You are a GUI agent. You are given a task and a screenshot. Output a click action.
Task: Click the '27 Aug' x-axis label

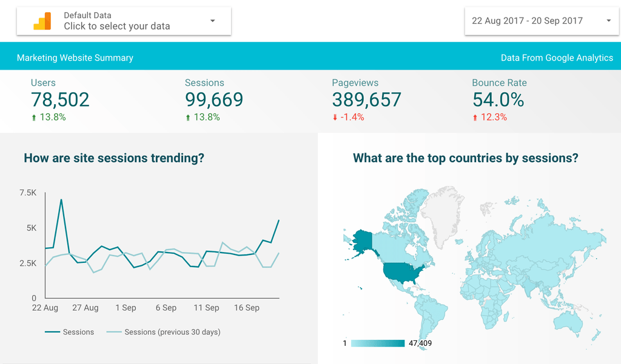point(85,308)
